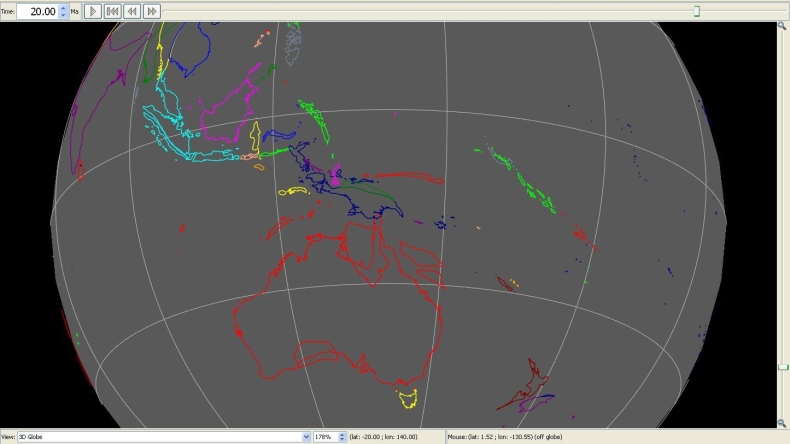Click the Mouse lat/lon off-globe readout

click(x=505, y=437)
